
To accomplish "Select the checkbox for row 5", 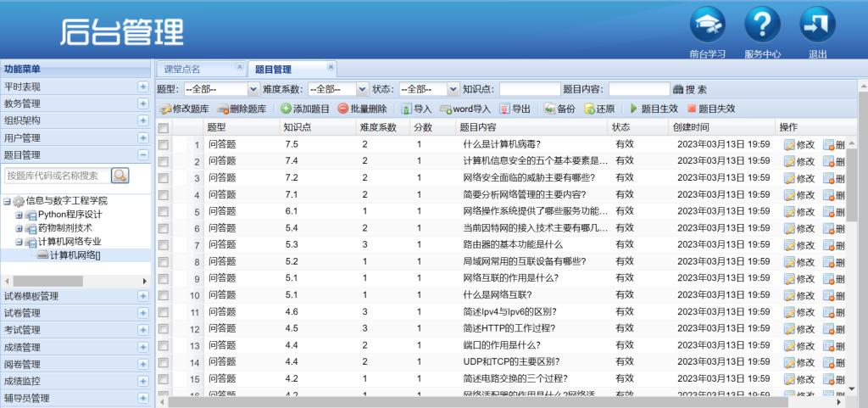I will [x=164, y=211].
